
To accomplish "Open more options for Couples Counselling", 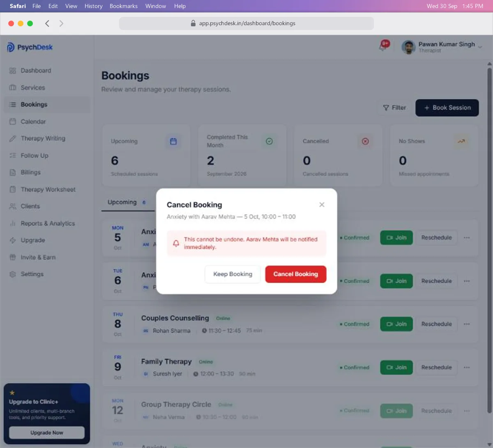I will [x=467, y=324].
